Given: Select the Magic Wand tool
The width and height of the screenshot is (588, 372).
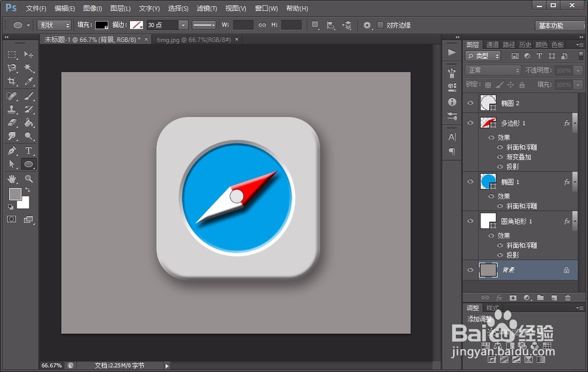Looking at the screenshot, I should (x=28, y=68).
